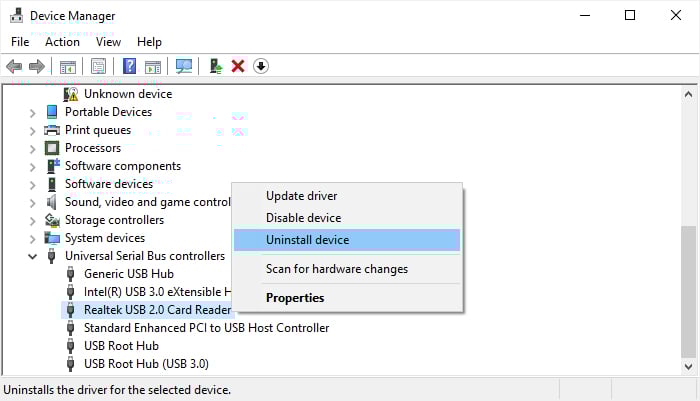Choose Update driver from context menu
The width and height of the screenshot is (700, 401).
click(347, 196)
